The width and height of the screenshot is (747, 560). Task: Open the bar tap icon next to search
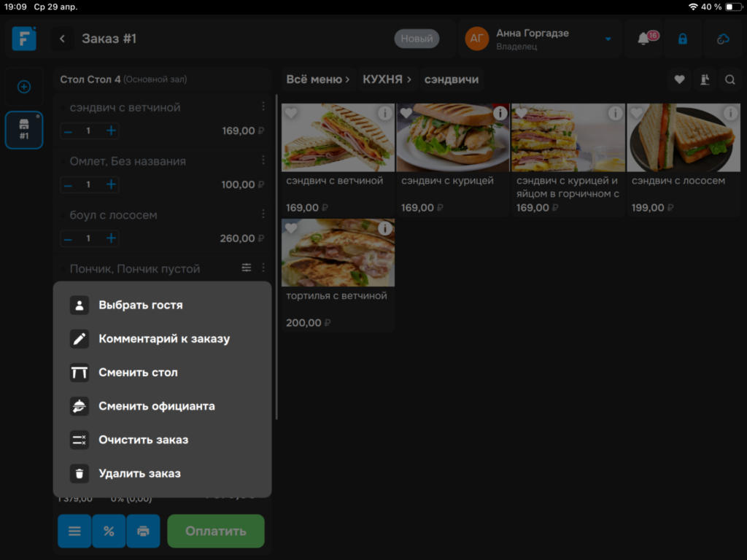[x=705, y=79]
